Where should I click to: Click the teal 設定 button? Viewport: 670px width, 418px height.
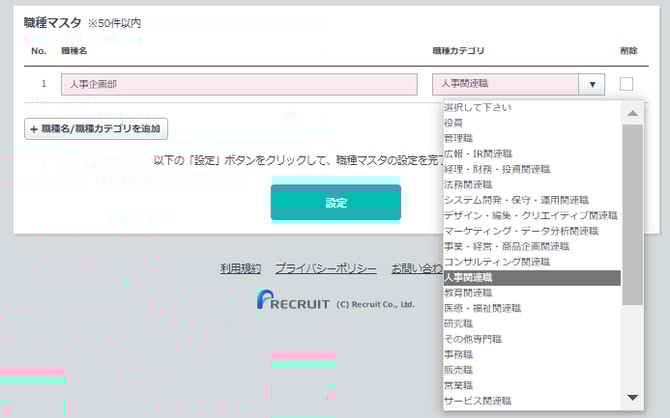pyautogui.click(x=336, y=202)
